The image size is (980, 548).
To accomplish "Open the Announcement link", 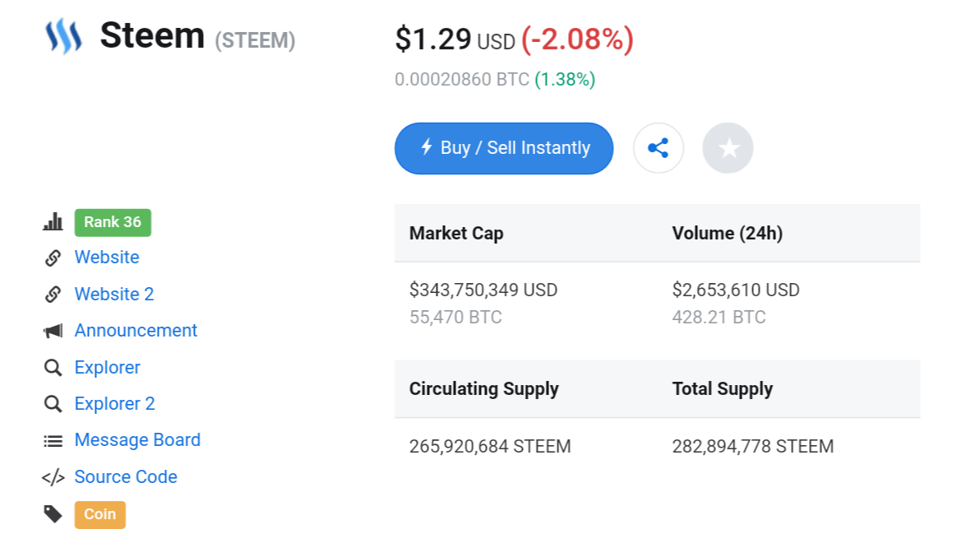I will [x=136, y=331].
